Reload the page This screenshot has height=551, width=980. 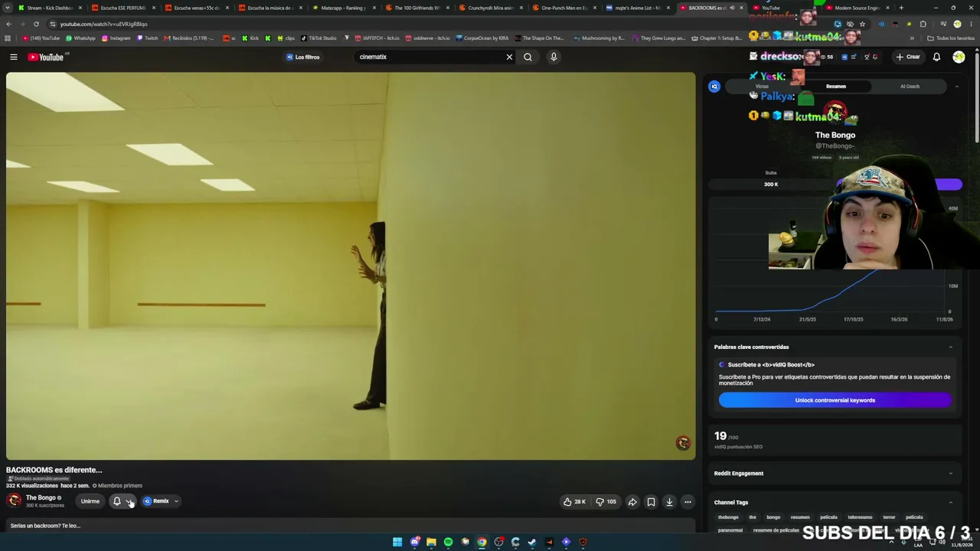point(36,24)
